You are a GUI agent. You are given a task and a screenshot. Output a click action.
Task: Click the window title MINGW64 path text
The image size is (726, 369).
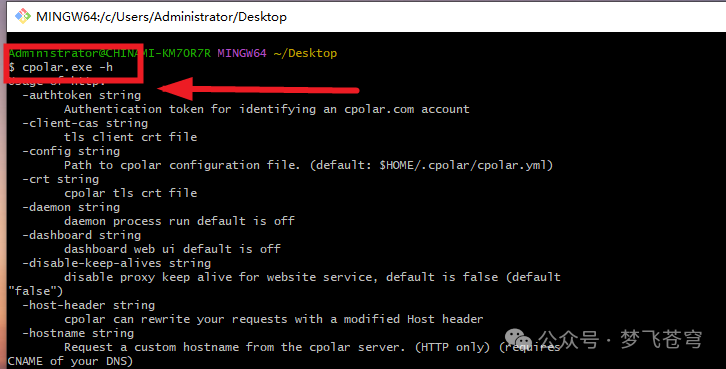pos(161,17)
